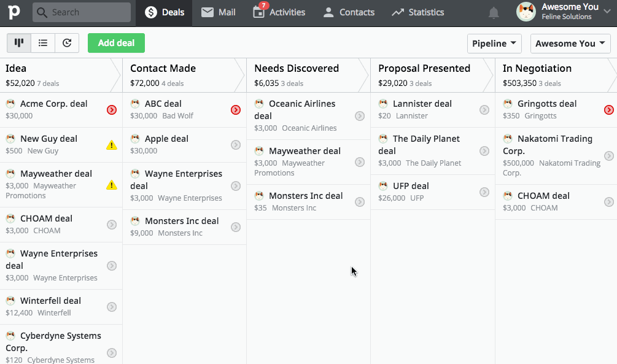
Task: Click owner avatar on UFP deal
Action: [x=383, y=186]
